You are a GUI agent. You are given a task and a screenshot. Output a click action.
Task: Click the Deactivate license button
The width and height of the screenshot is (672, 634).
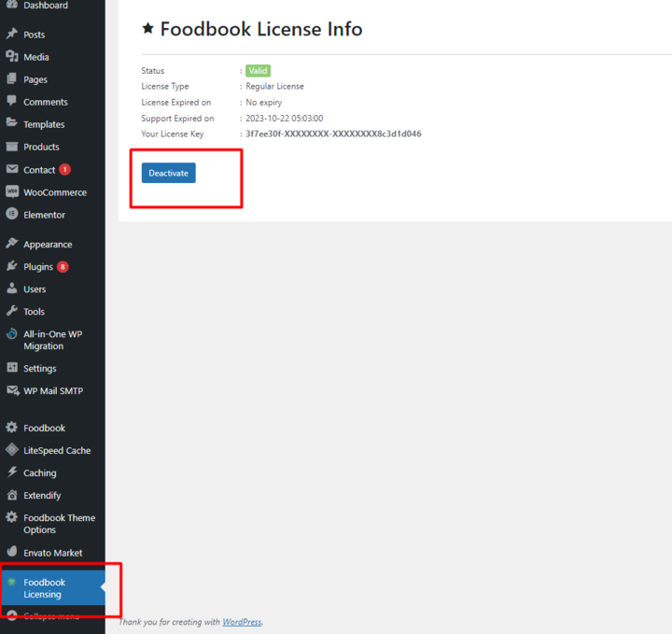point(168,173)
